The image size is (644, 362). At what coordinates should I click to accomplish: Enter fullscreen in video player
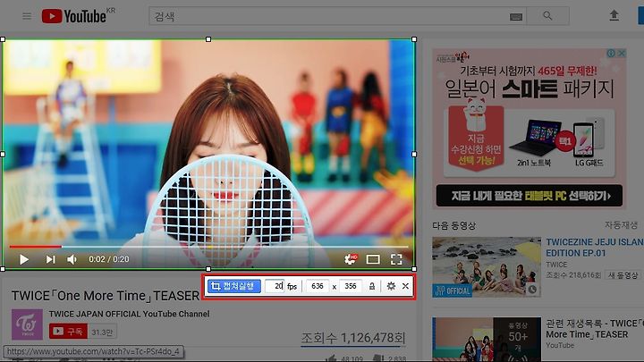[396, 259]
